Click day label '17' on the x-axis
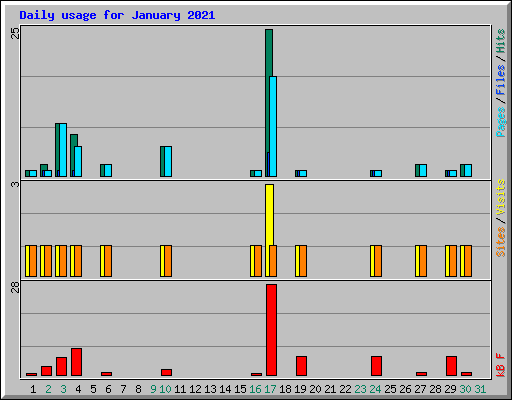This screenshot has height=400, width=512. (270, 389)
